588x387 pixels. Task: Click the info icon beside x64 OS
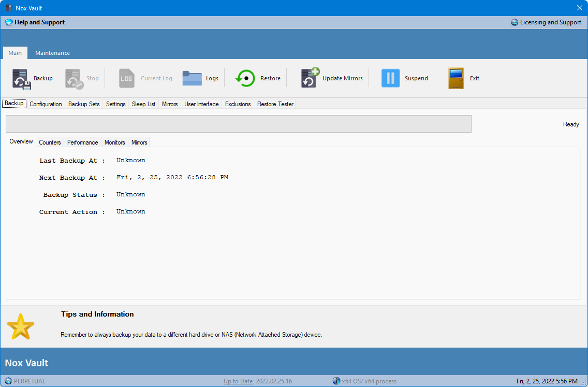(x=336, y=381)
